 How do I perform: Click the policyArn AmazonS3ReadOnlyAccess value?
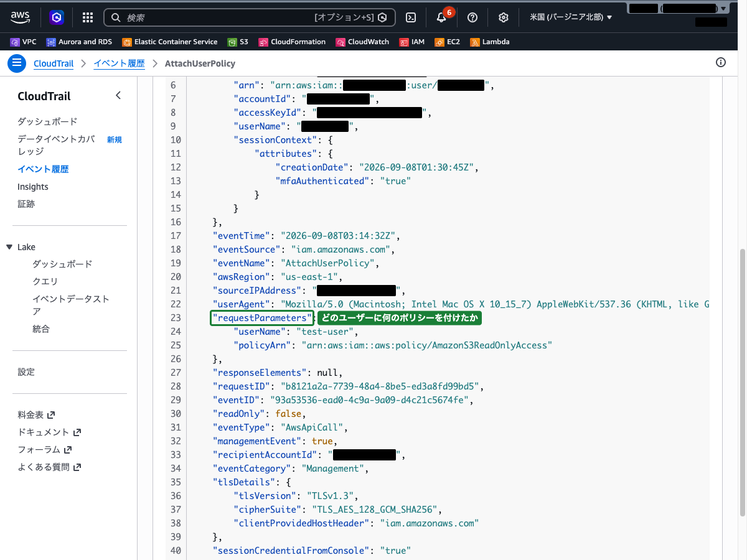click(426, 345)
